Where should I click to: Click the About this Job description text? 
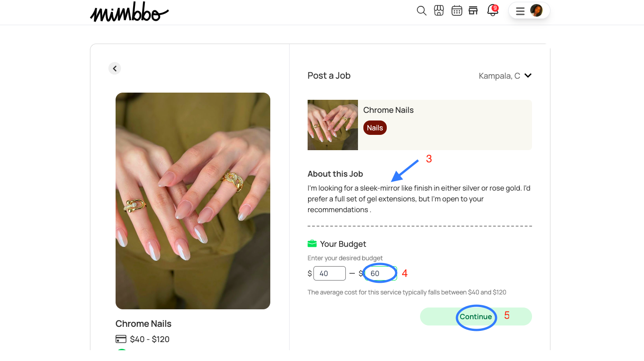(x=419, y=199)
